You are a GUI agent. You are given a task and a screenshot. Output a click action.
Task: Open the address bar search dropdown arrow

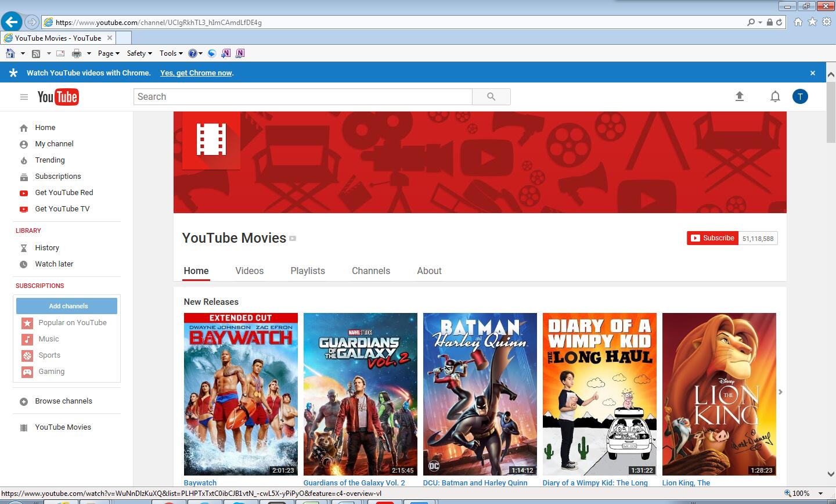click(x=760, y=22)
